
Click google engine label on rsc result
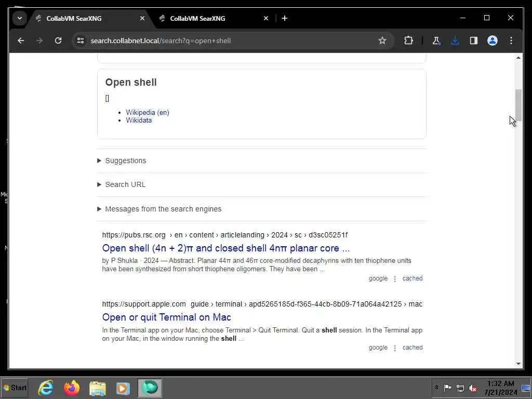[x=378, y=278]
